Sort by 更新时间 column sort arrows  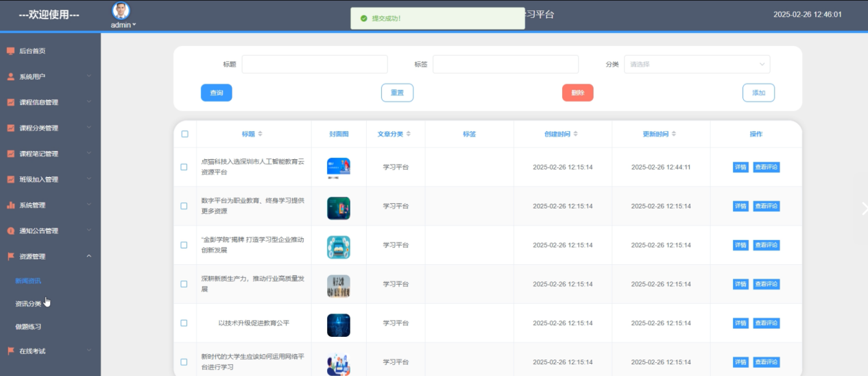click(x=674, y=134)
